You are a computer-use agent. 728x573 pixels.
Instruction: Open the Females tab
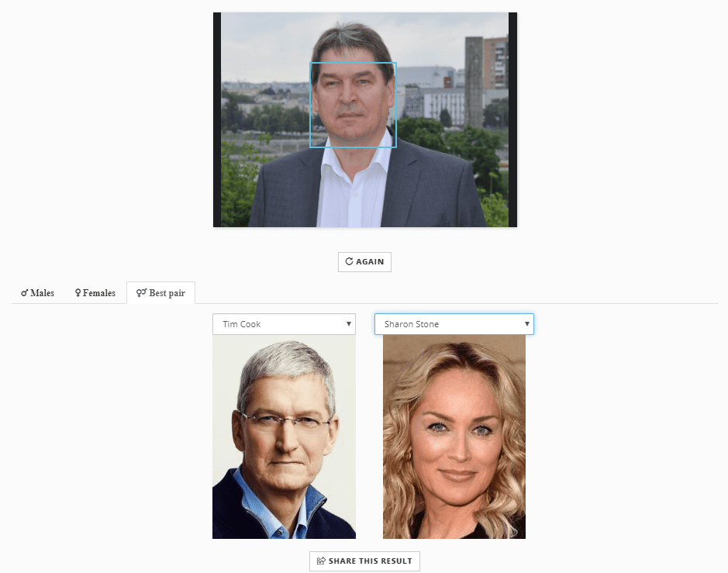tap(95, 293)
